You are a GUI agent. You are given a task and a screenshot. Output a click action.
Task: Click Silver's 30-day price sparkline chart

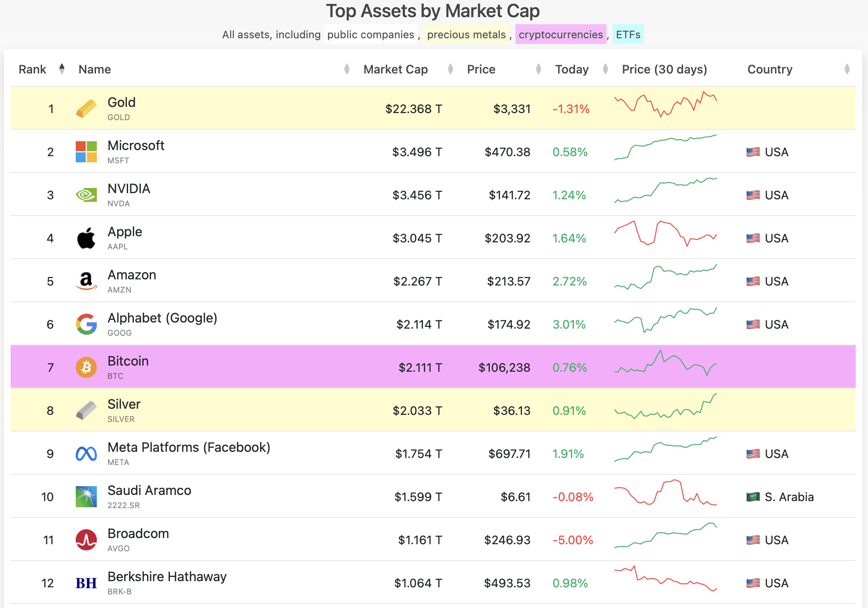click(x=666, y=406)
